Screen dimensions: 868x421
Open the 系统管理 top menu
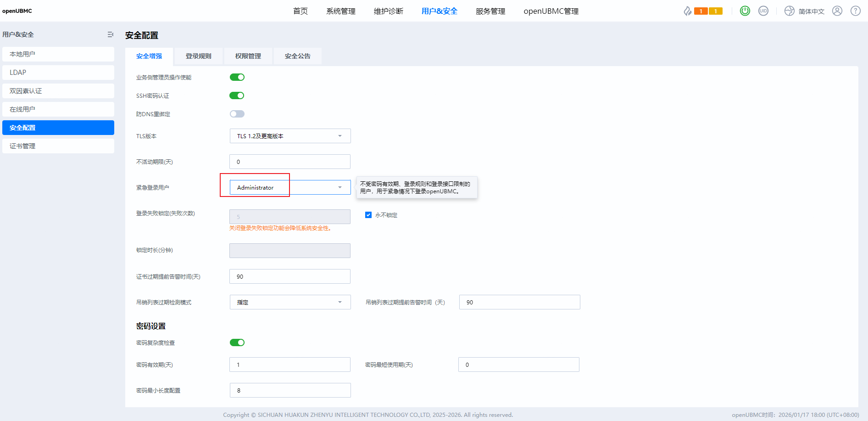(x=340, y=11)
